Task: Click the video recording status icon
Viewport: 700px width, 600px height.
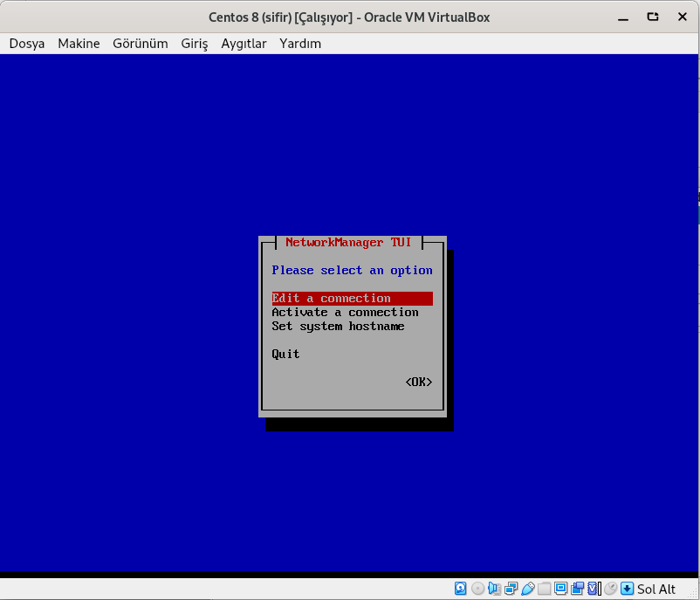Action: tap(577, 589)
